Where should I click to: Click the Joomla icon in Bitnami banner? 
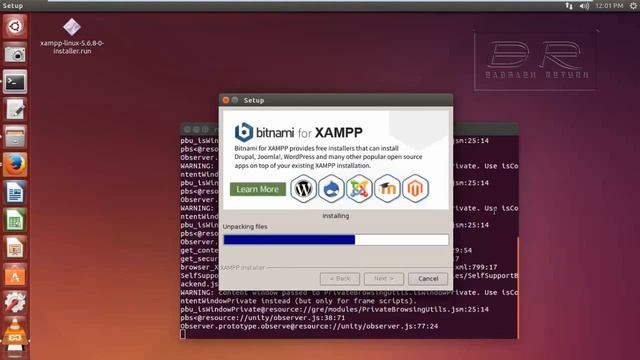point(359,189)
